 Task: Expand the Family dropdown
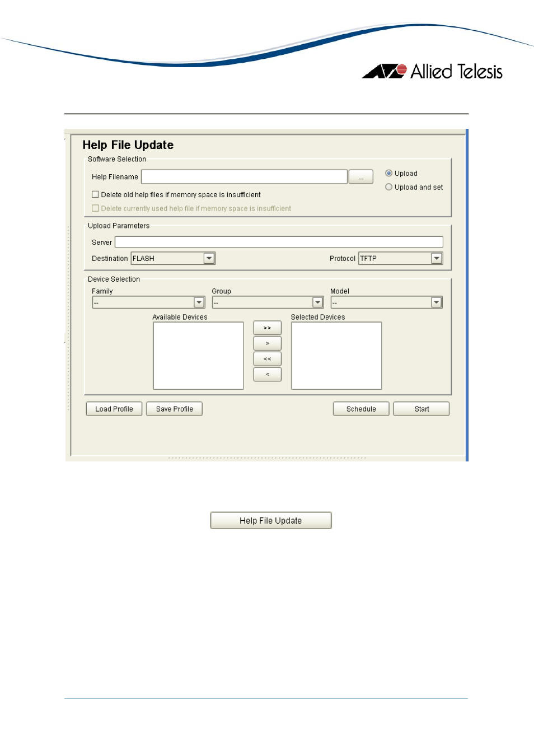199,302
